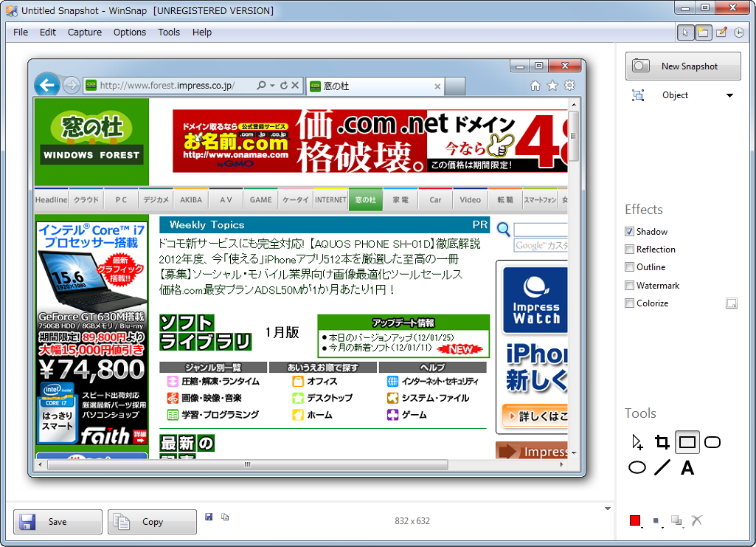
Task: Open the Object capture mode dropdown
Action: click(x=729, y=95)
